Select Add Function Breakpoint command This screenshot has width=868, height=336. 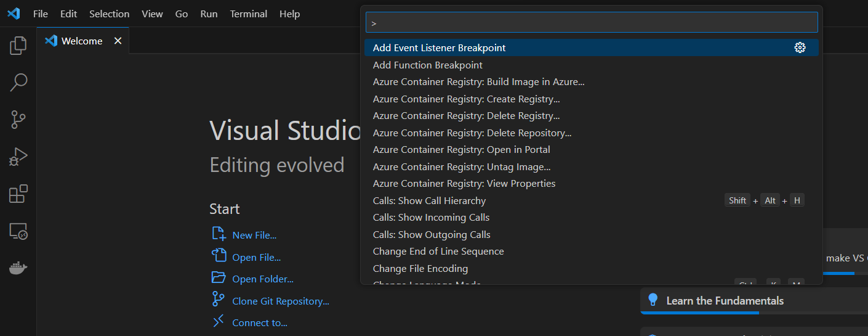pos(427,65)
